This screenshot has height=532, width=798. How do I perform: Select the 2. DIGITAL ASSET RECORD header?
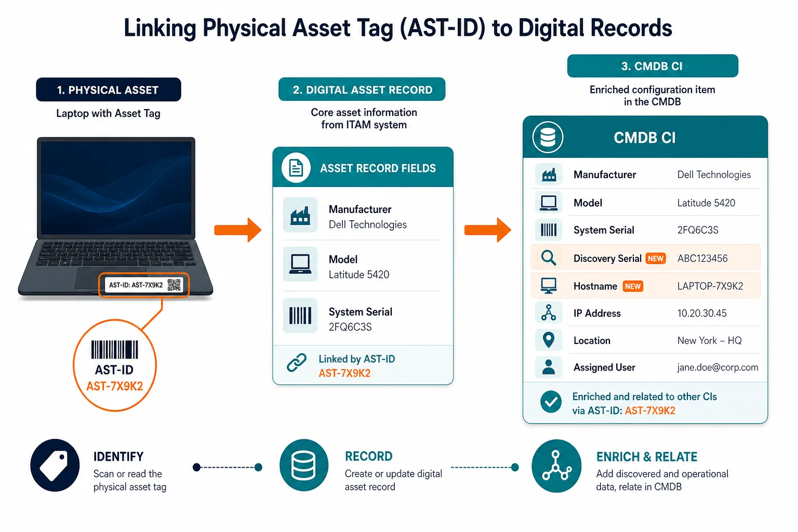point(362,89)
